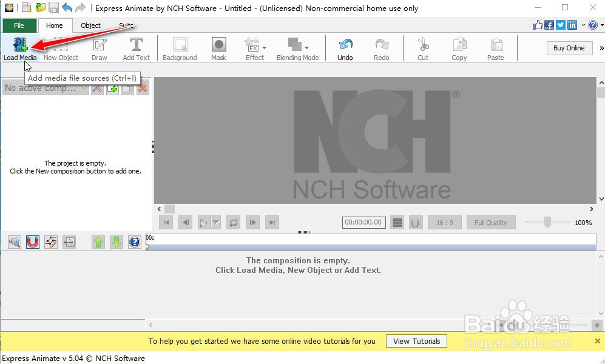Save project with the floppy disk icon
This screenshot has height=364, width=605.
pos(53,8)
